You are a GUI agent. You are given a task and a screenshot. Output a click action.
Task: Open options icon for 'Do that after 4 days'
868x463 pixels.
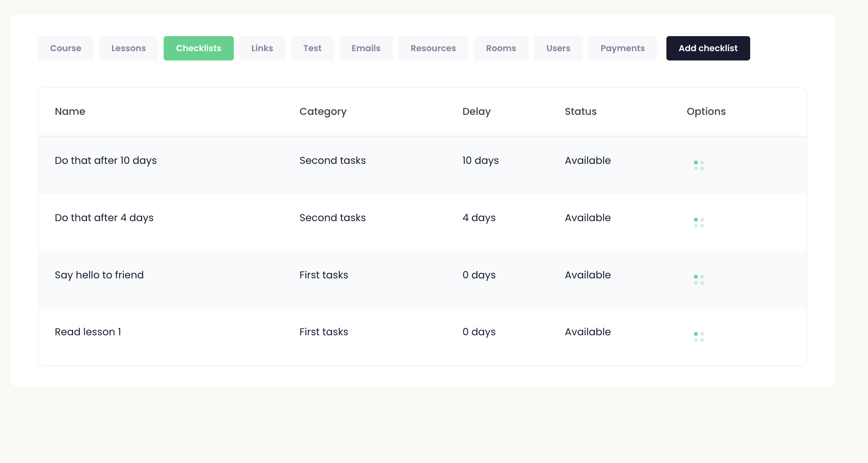tap(699, 223)
